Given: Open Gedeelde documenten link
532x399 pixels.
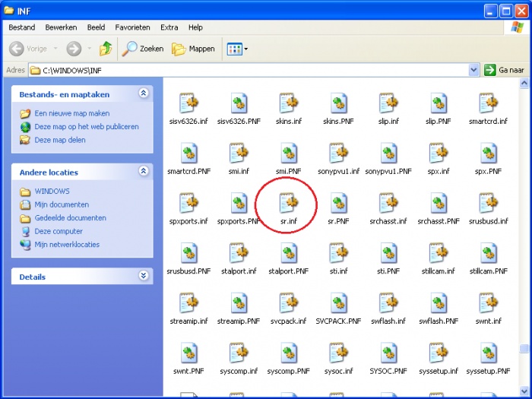Looking at the screenshot, I should [x=70, y=218].
